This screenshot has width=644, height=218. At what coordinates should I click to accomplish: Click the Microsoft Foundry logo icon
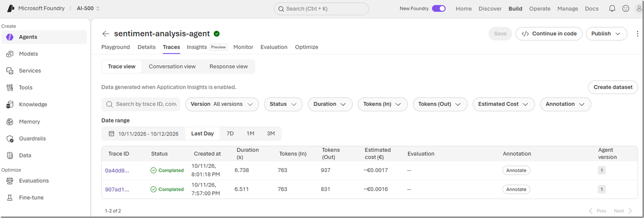tap(10, 8)
